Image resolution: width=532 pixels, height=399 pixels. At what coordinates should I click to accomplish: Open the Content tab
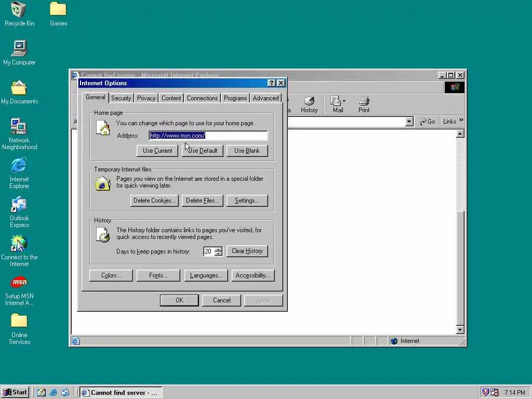click(x=171, y=98)
